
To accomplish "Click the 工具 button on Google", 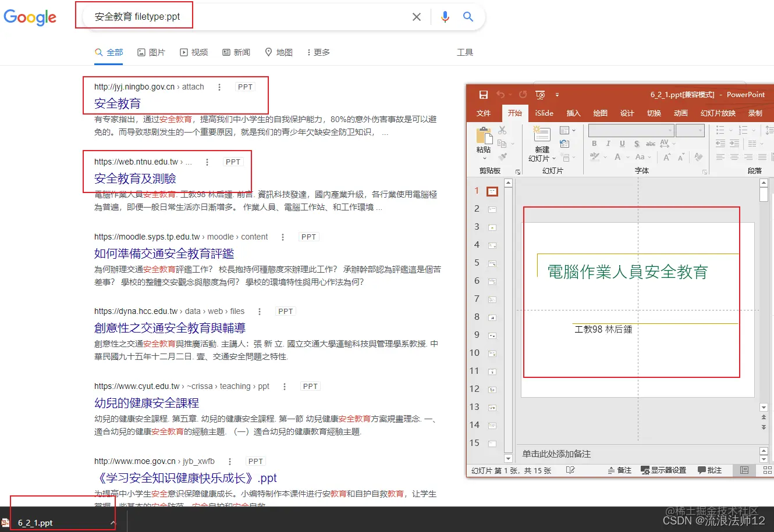I will point(465,52).
